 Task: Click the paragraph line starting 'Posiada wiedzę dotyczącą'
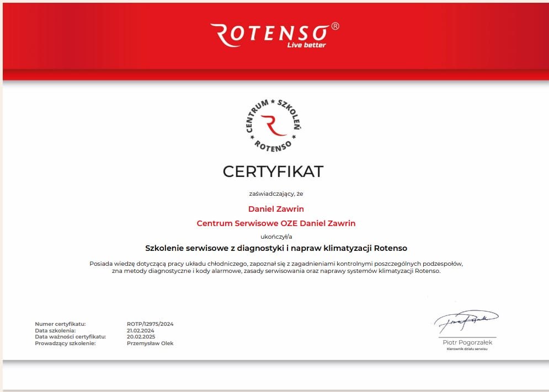[276, 264]
